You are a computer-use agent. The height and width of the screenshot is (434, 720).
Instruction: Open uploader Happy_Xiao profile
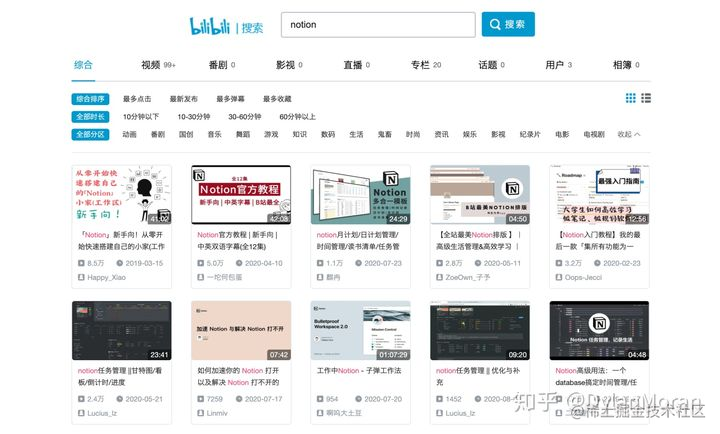point(107,277)
